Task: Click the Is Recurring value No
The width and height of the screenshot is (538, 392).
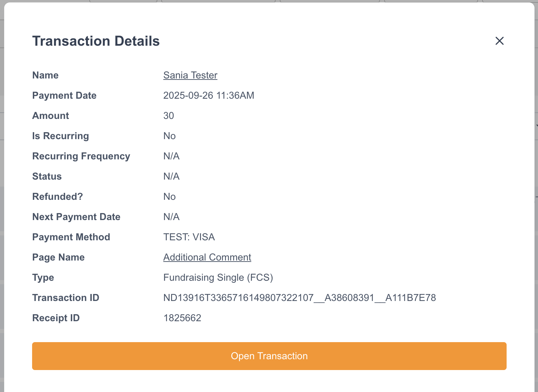Action: 170,136
